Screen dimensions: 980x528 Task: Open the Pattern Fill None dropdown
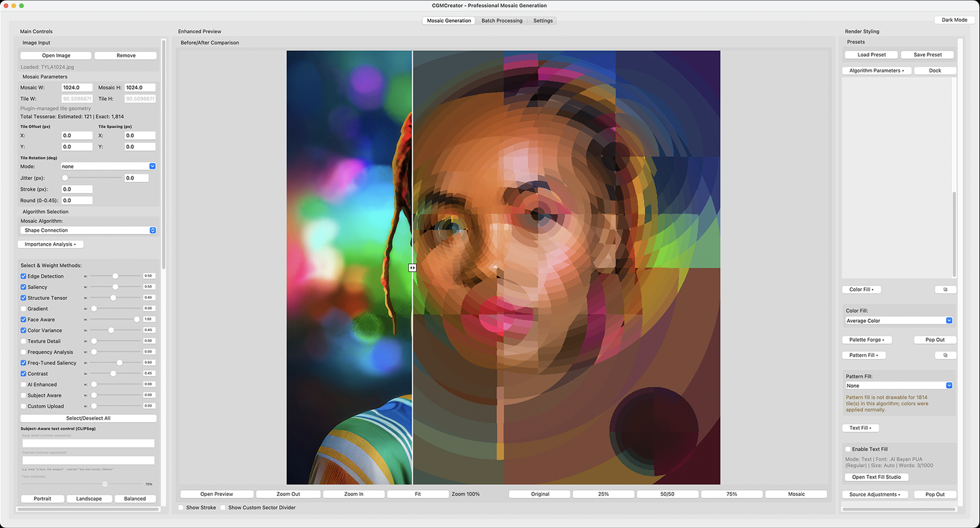pos(899,386)
